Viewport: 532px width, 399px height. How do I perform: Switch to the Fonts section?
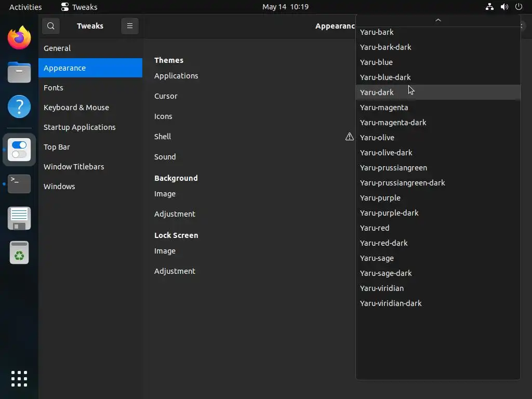tap(54, 88)
